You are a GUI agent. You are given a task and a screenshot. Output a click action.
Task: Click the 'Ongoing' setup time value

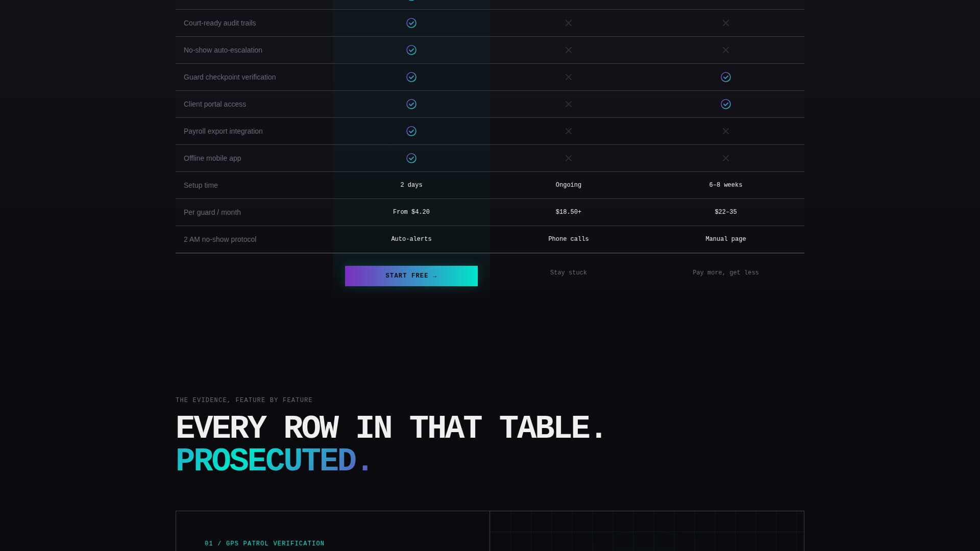click(569, 185)
